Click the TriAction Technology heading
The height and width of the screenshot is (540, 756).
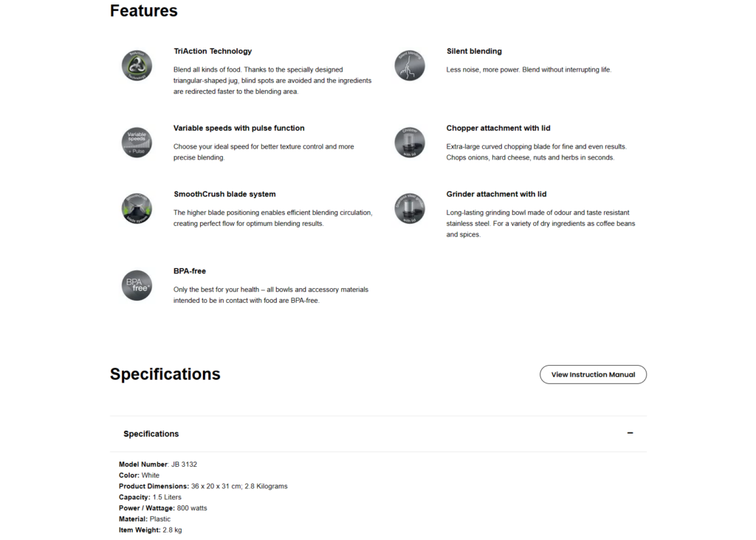[213, 52]
